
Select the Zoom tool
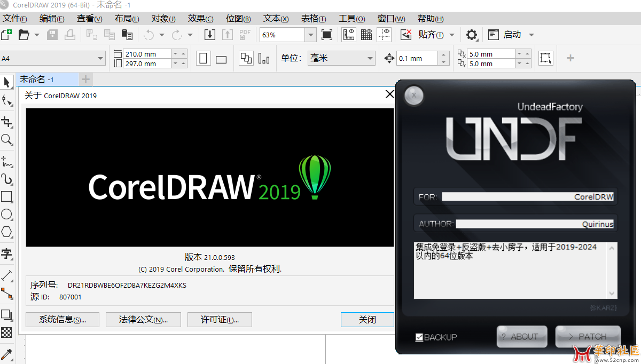[7, 140]
